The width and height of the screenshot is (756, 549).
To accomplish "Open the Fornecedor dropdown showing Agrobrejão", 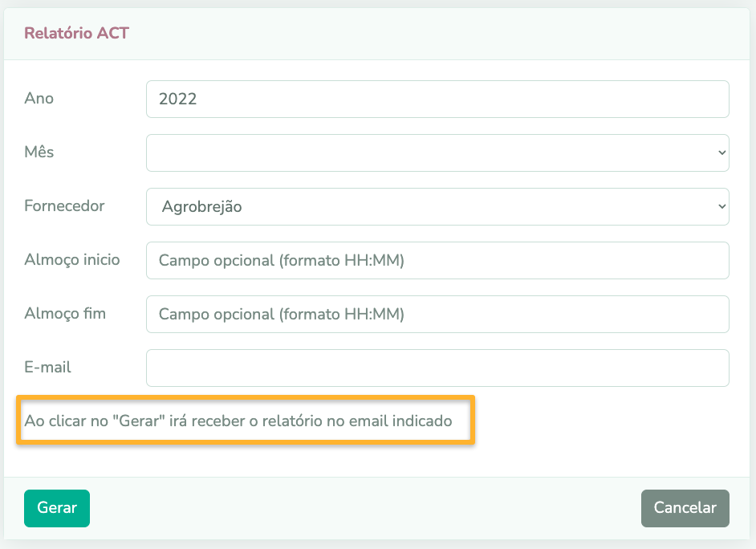I will 437,206.
